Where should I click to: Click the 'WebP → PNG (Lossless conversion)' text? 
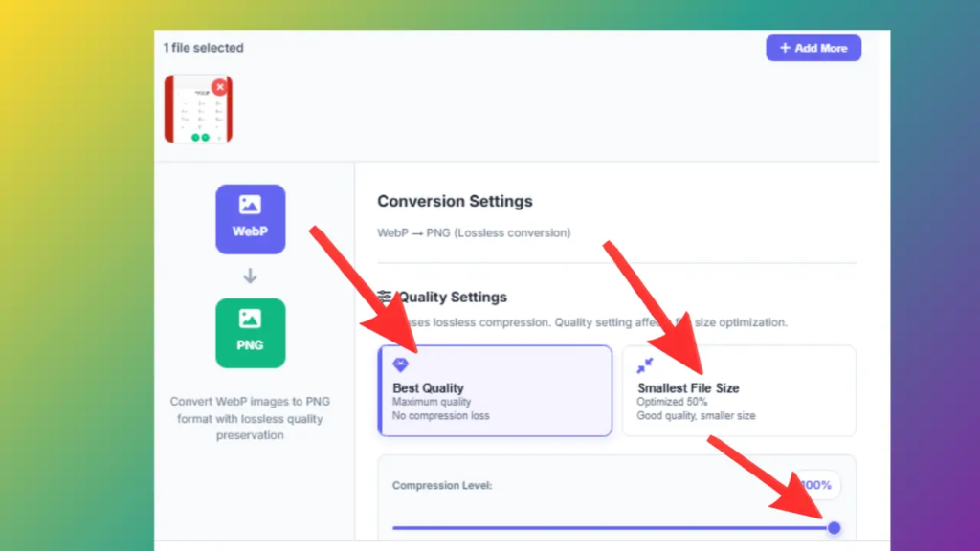(474, 233)
